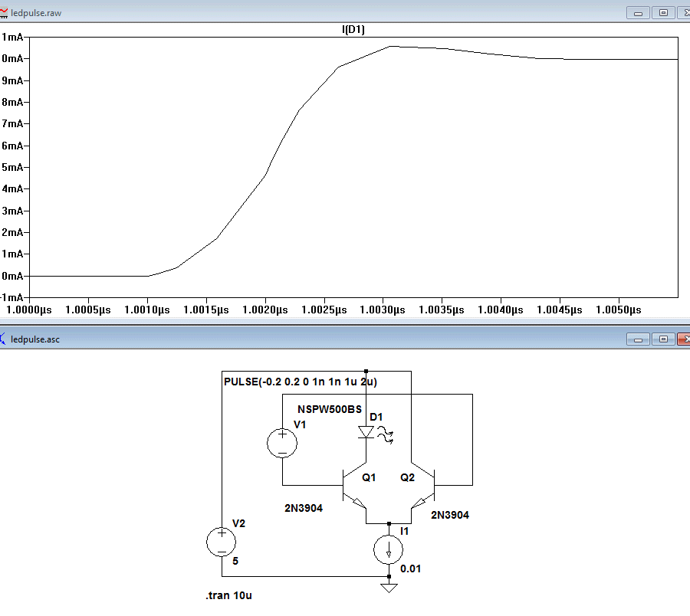
Task: Minimize the ledpulse.raw window
Action: [x=638, y=13]
